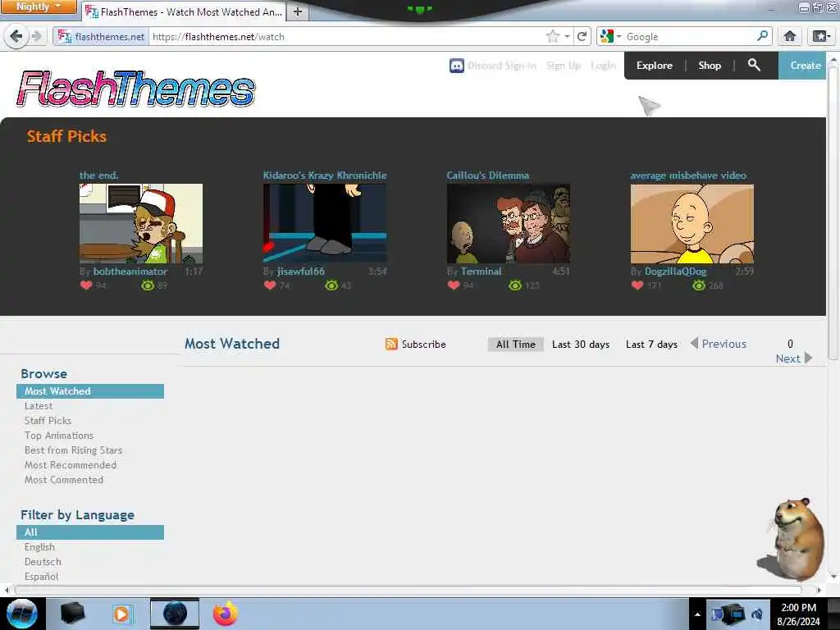Go back to the previous page
840x630 pixels.
(16, 36)
